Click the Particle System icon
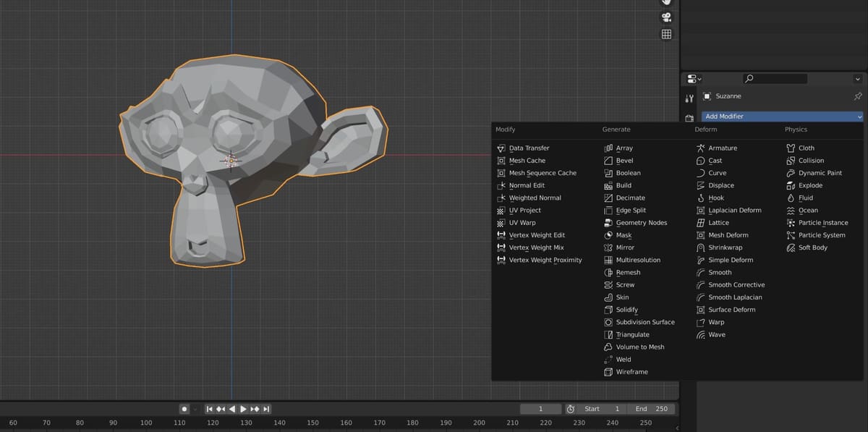Image resolution: width=868 pixels, height=432 pixels. pyautogui.click(x=791, y=235)
